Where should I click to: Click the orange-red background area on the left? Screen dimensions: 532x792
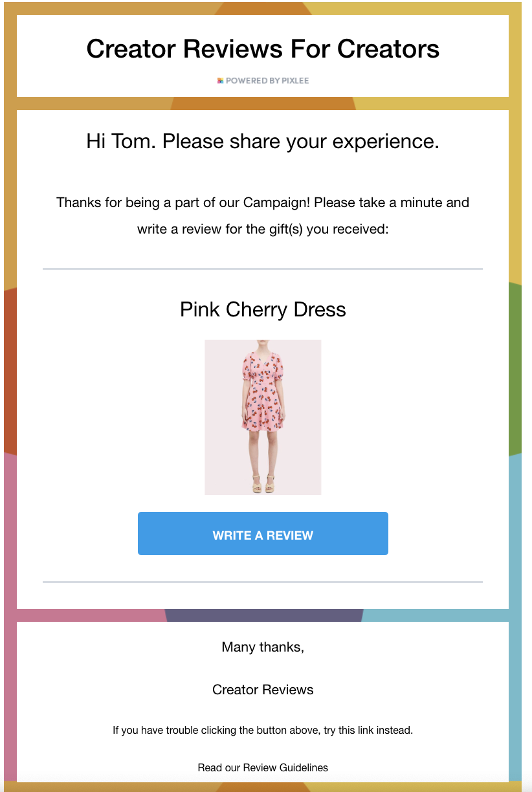pos(8,369)
